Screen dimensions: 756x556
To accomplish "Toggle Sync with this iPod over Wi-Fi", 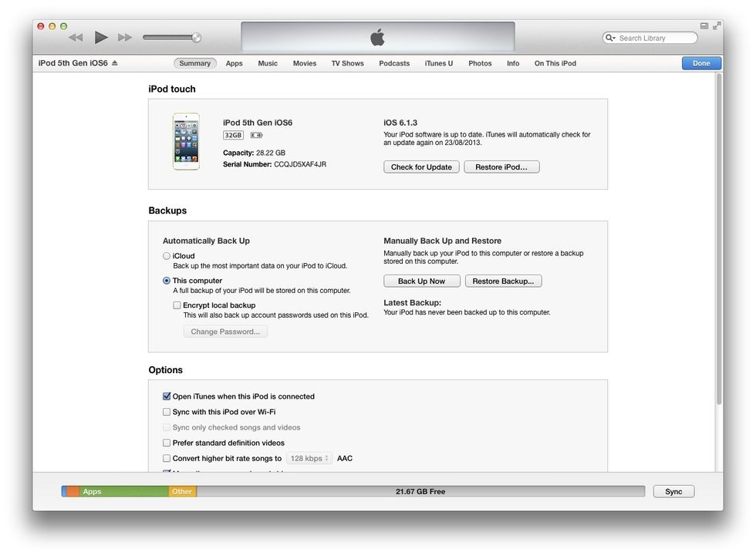I will pyautogui.click(x=167, y=412).
